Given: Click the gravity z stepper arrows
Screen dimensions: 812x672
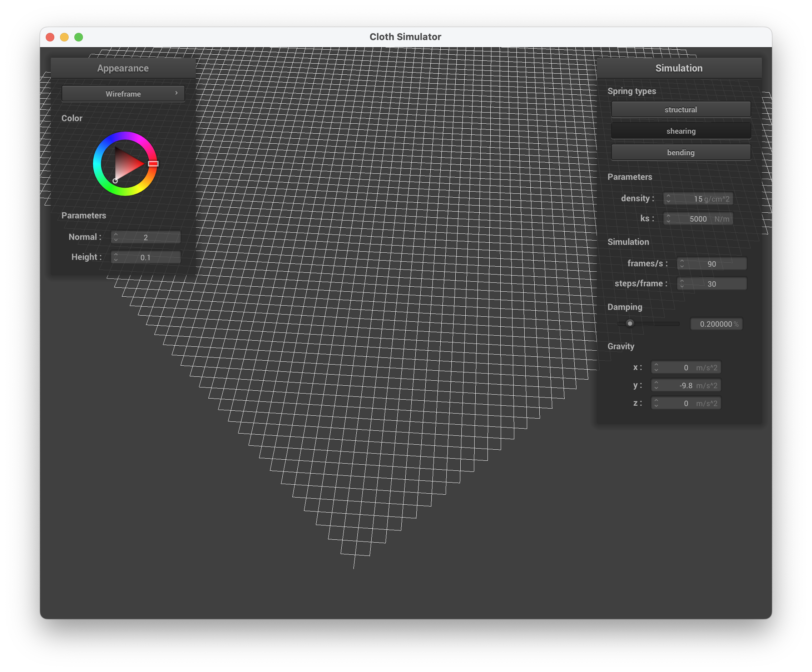Looking at the screenshot, I should click(656, 403).
